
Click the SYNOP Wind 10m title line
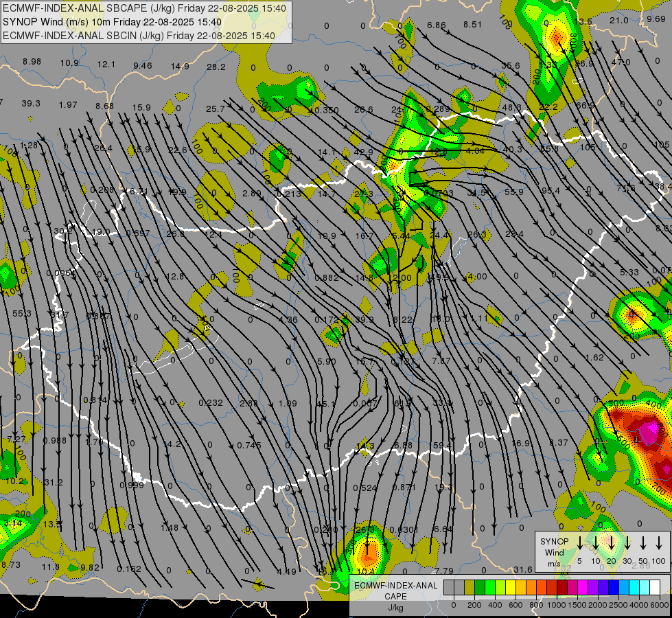(x=113, y=22)
